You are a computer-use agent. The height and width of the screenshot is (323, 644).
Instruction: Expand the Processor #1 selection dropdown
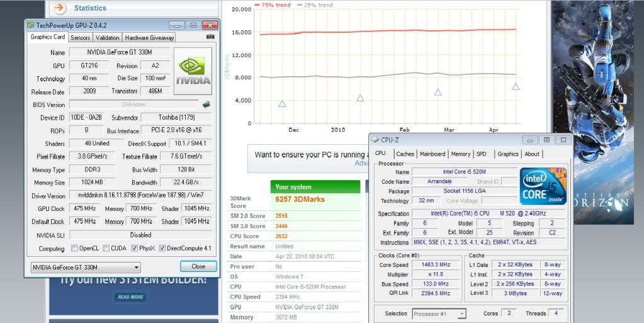(439, 314)
